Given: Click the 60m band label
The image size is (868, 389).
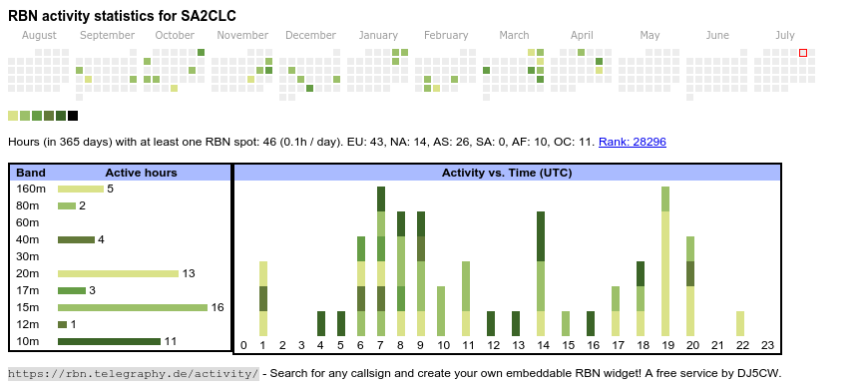Looking at the screenshot, I should coord(28,222).
